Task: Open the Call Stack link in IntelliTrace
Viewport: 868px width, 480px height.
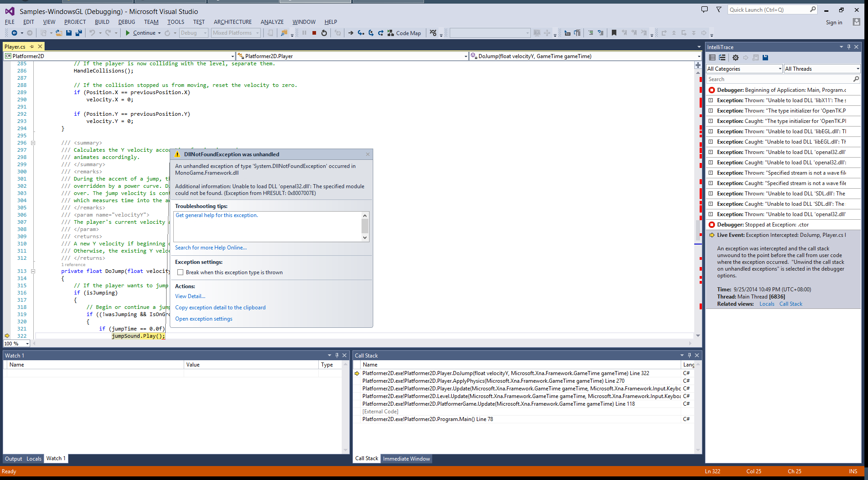Action: 791,304
